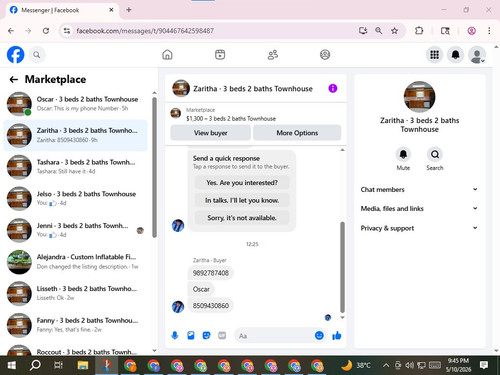The height and width of the screenshot is (375, 500).
Task: Open the Chrome three-dot menu
Action: pos(489,31)
